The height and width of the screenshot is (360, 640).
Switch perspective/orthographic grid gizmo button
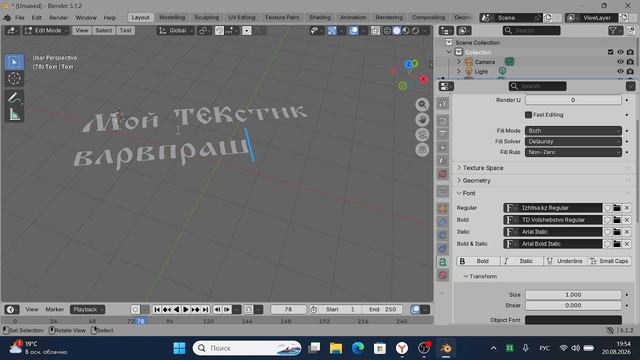[x=422, y=149]
